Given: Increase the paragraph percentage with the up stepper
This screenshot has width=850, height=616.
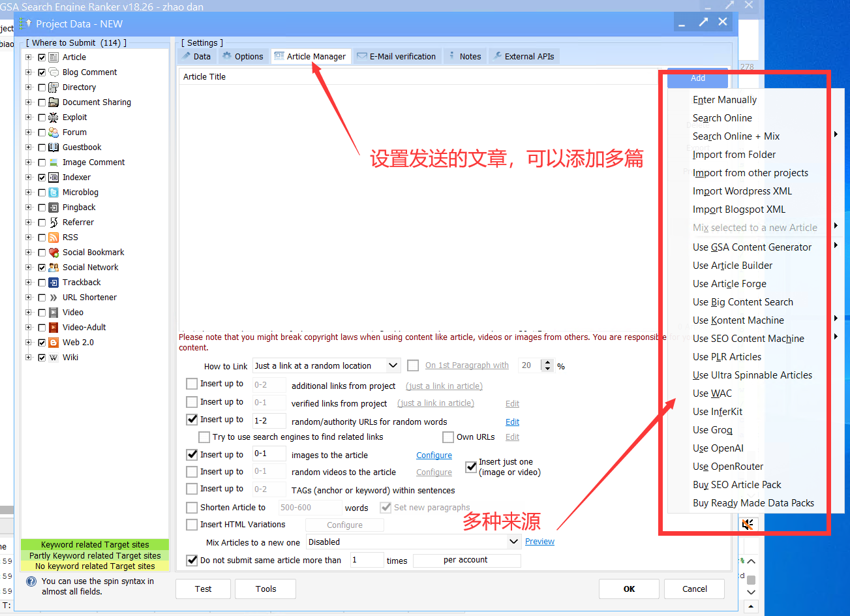Looking at the screenshot, I should (x=549, y=362).
